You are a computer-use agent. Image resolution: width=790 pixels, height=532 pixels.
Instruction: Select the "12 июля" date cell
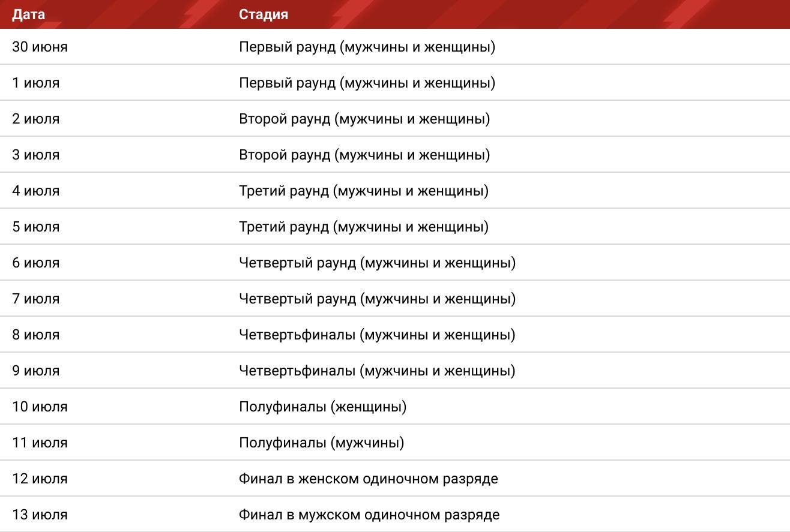40,479
